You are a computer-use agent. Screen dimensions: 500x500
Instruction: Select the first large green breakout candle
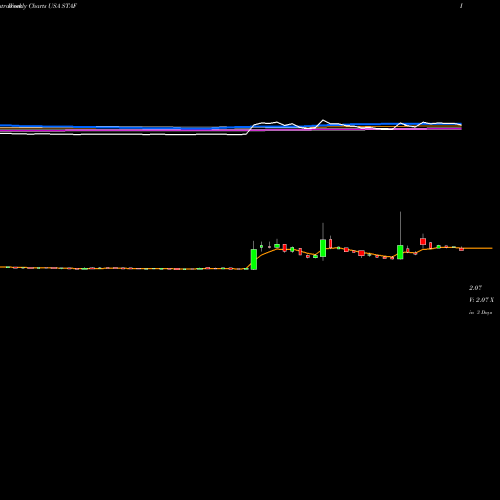254,259
